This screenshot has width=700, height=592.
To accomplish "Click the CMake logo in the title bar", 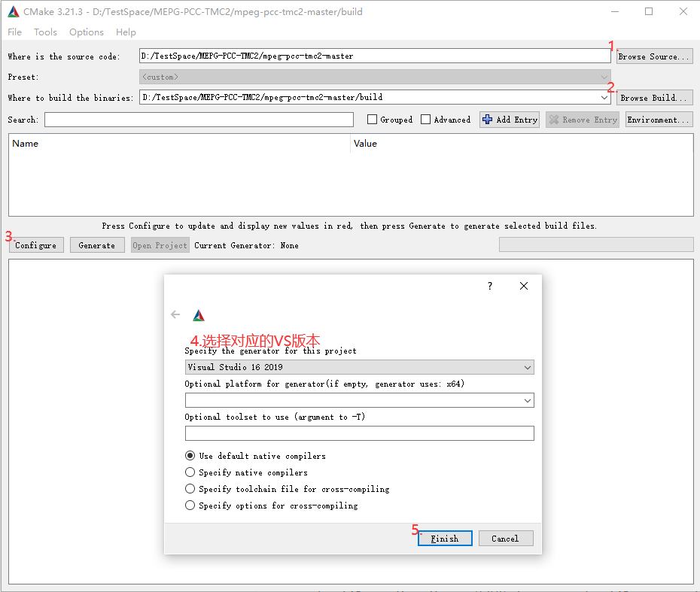I will (14, 12).
